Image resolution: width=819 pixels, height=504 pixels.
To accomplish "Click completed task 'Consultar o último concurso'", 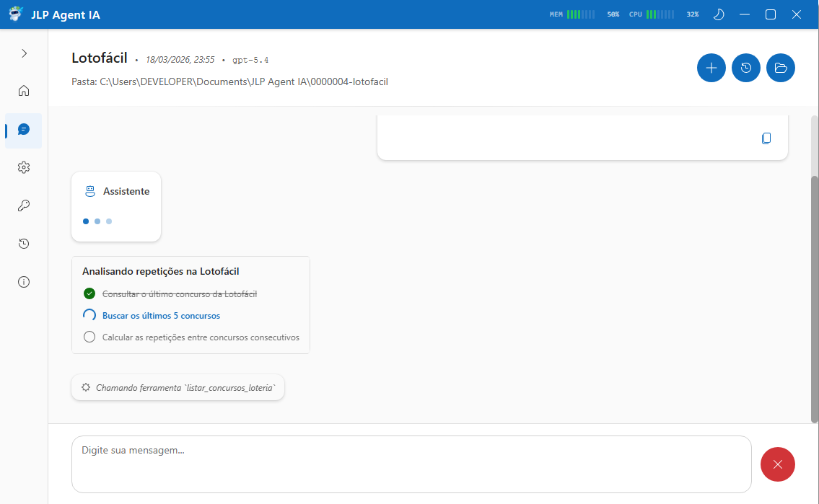I will pyautogui.click(x=179, y=294).
